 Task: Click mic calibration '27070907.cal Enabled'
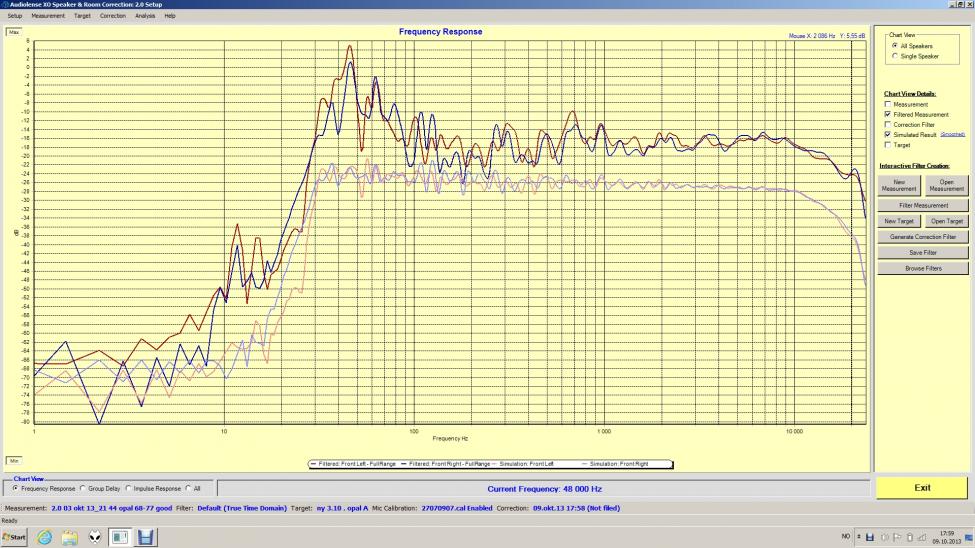click(457, 508)
